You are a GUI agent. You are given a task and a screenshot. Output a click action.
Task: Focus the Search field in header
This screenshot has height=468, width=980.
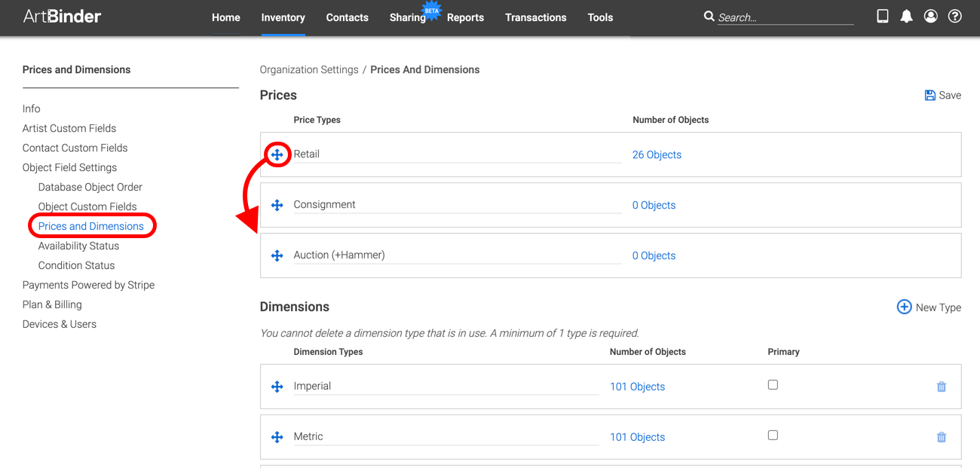(x=786, y=17)
